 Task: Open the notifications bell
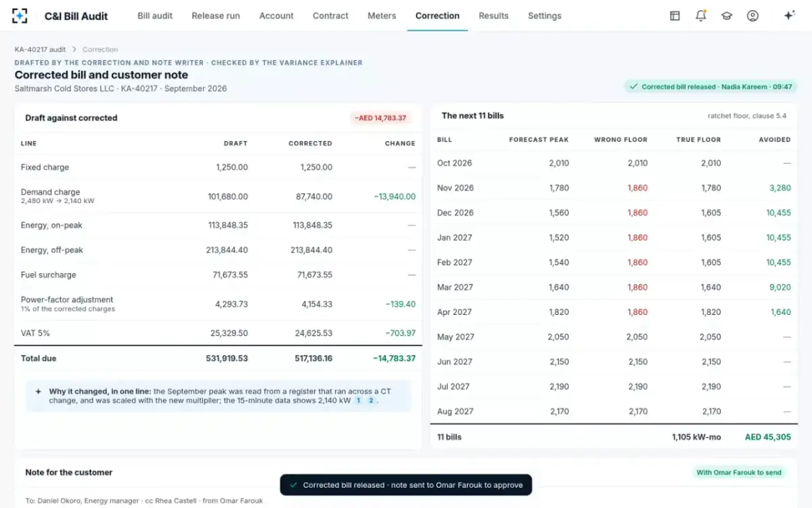click(701, 16)
